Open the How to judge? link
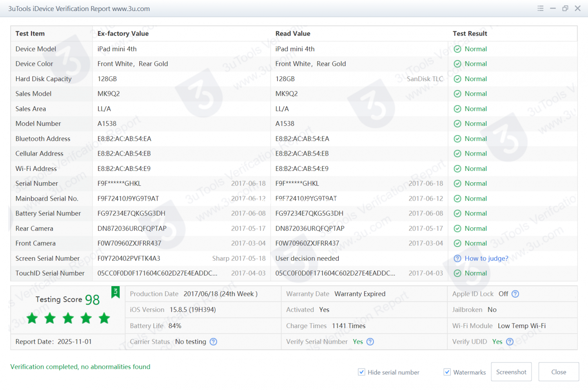This screenshot has height=390, width=588. (486, 259)
